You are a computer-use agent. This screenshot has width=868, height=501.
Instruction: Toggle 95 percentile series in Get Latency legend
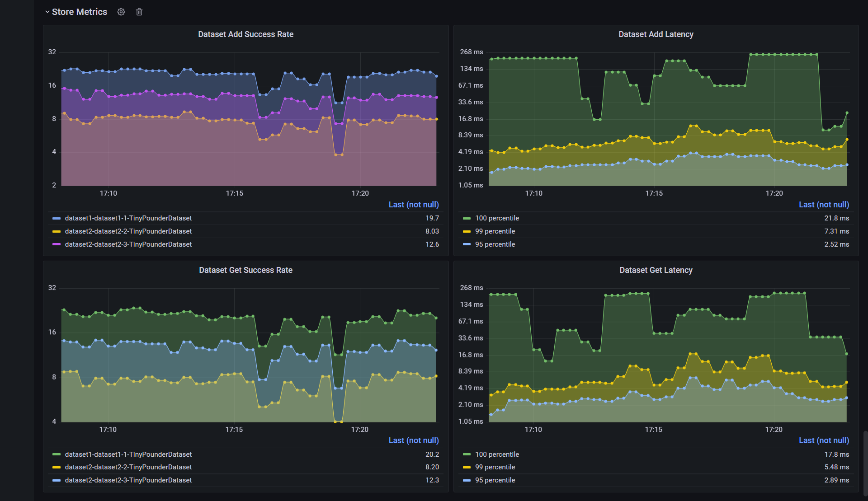[x=495, y=480]
